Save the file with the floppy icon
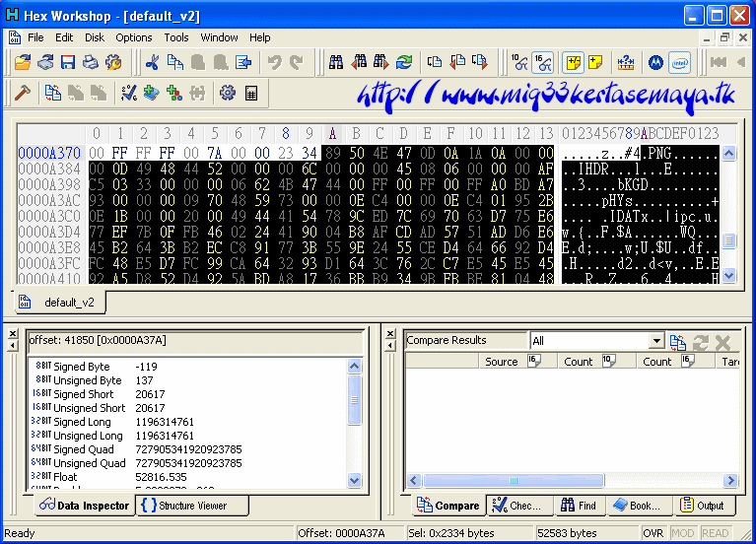The image size is (756, 544). click(68, 62)
